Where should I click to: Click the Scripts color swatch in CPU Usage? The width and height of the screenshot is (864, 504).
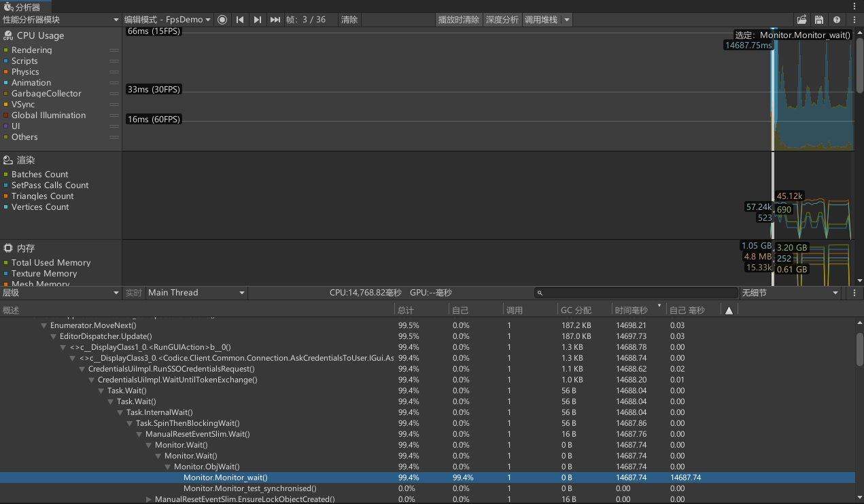(x=5, y=60)
